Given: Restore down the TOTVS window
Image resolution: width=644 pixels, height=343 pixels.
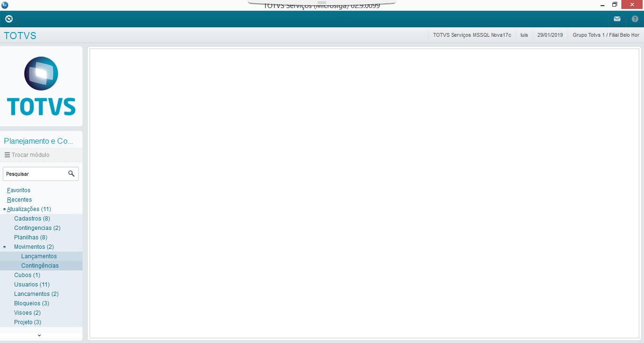Looking at the screenshot, I should [x=614, y=5].
